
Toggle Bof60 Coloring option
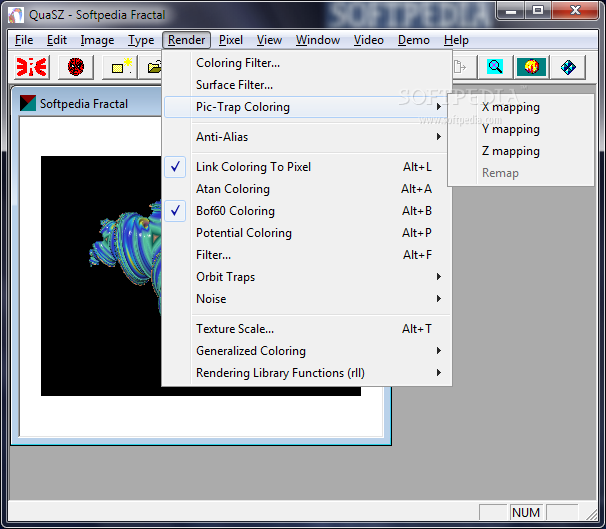[307, 211]
